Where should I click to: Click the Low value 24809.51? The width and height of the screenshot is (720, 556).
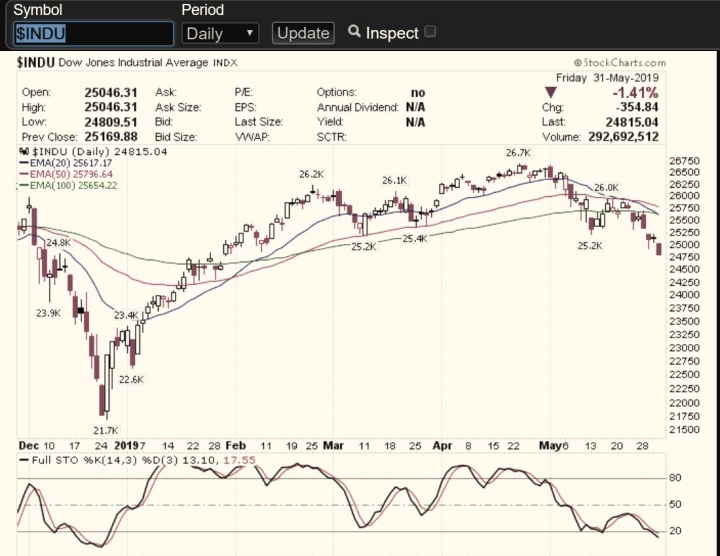(x=111, y=123)
